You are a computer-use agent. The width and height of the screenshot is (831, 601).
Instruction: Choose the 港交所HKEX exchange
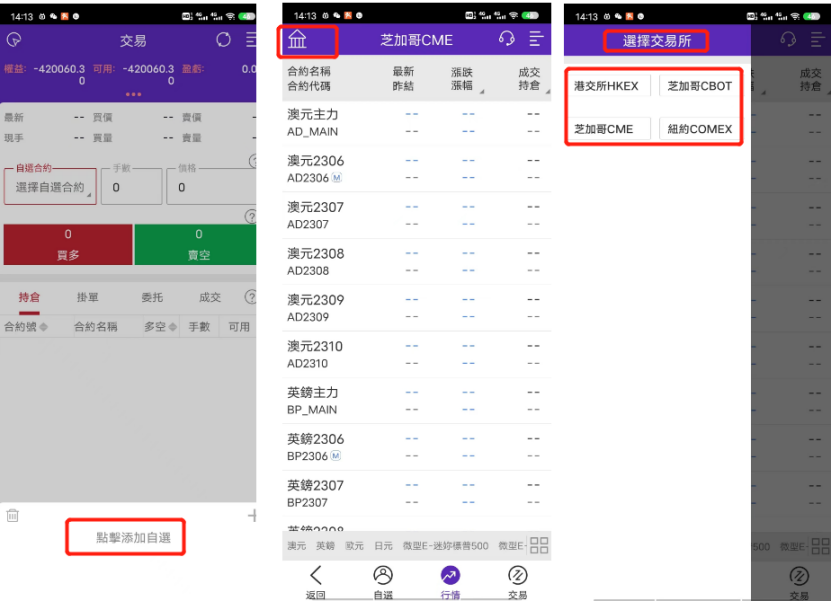(x=609, y=86)
